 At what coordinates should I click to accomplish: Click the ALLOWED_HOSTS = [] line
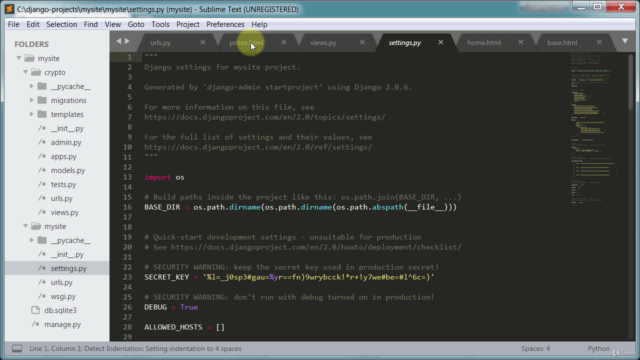(184, 327)
